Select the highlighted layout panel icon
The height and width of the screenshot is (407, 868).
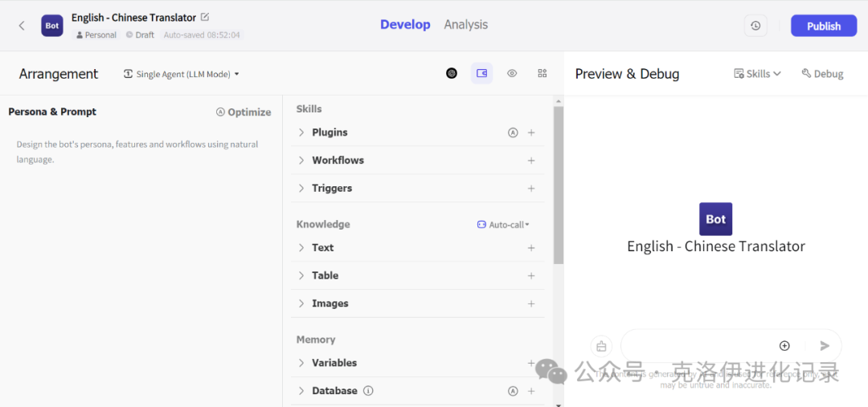[481, 73]
